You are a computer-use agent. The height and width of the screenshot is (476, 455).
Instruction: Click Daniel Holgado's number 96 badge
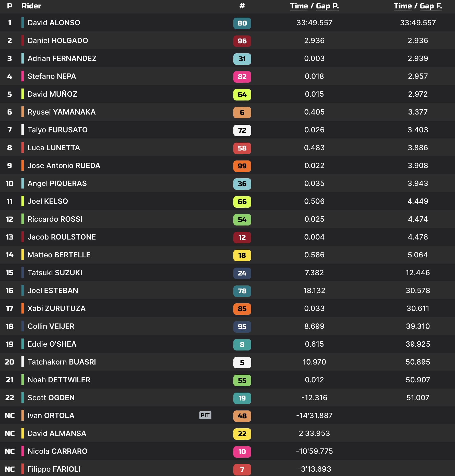pyautogui.click(x=242, y=41)
